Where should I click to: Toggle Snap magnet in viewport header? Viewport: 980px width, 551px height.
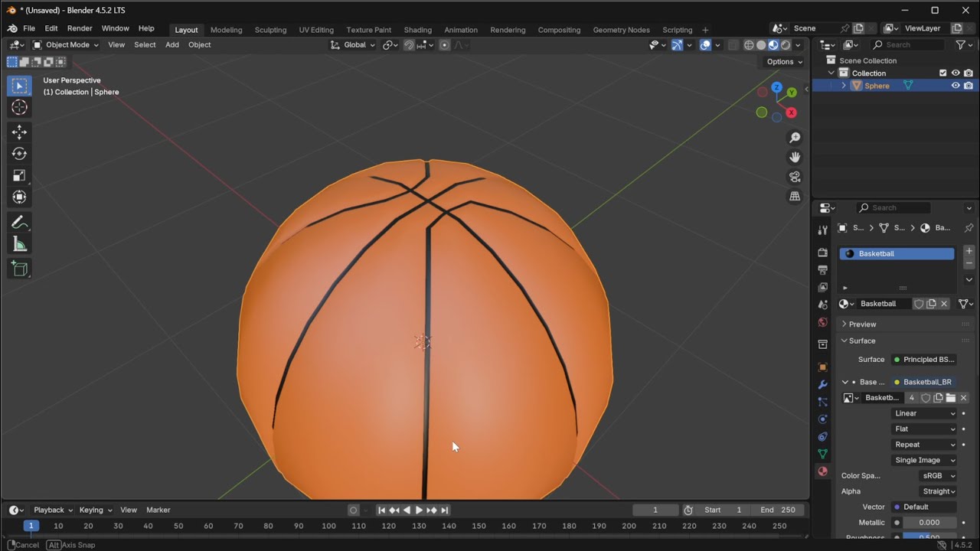pyautogui.click(x=409, y=44)
